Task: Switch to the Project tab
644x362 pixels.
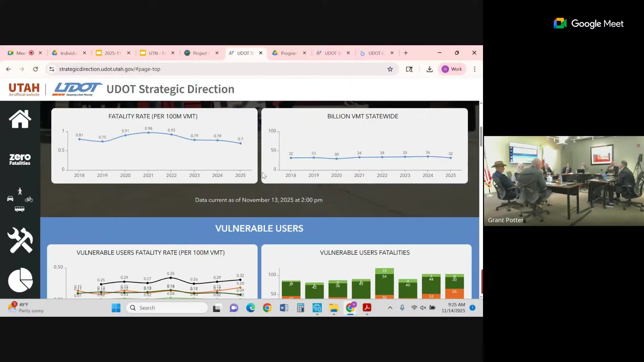Action: (200, 53)
